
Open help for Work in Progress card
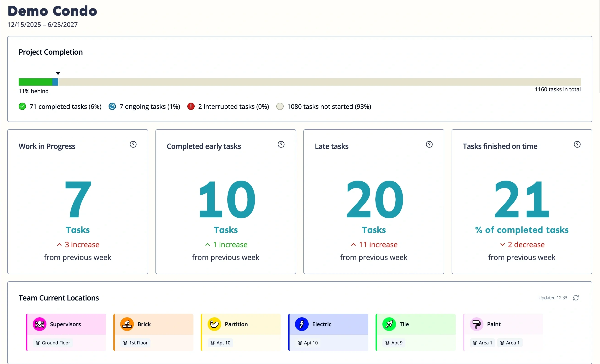[133, 144]
